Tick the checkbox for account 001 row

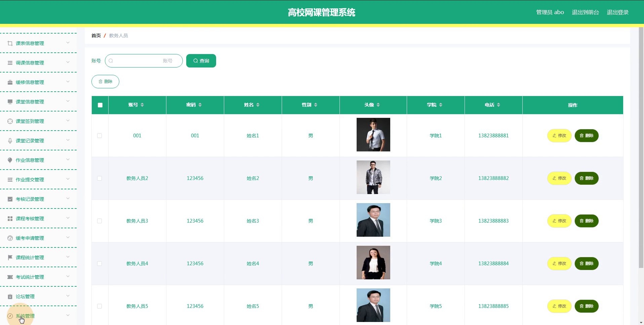click(x=99, y=136)
